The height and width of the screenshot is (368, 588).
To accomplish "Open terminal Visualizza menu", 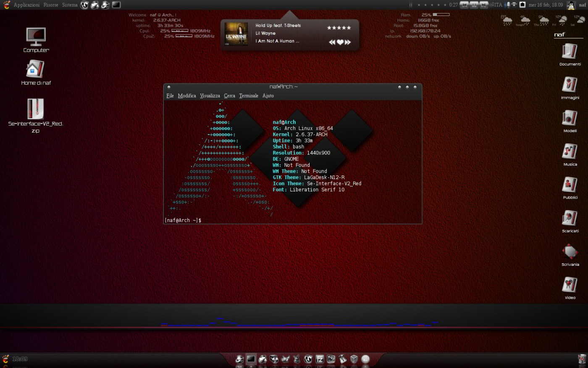I will (210, 96).
